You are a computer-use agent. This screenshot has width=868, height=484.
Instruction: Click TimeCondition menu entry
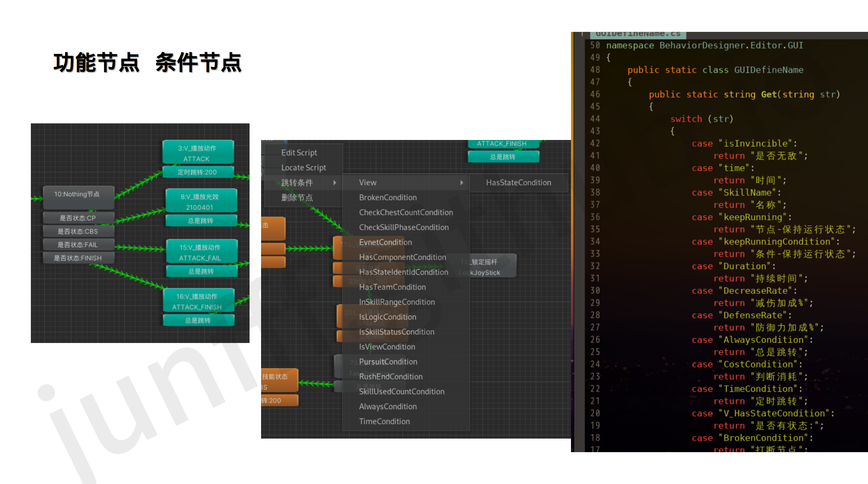click(384, 421)
